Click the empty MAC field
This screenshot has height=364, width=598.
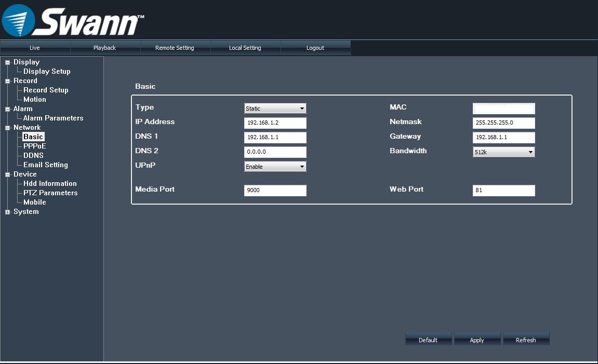click(x=503, y=108)
